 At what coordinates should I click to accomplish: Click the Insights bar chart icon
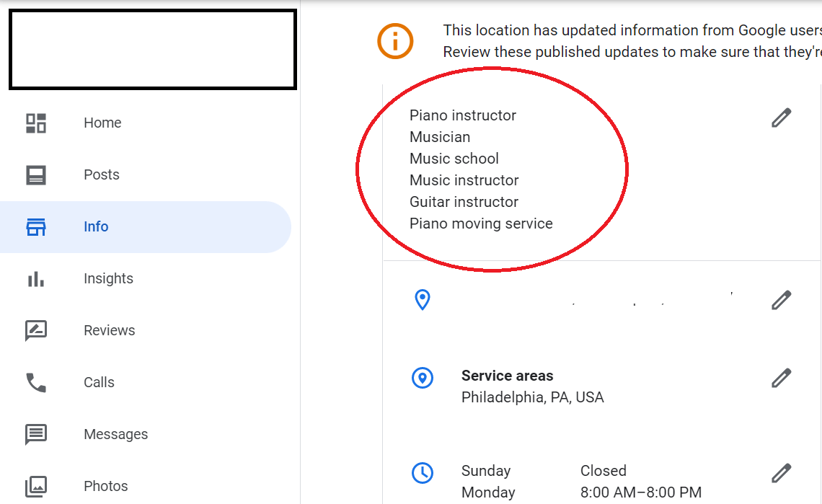pyautogui.click(x=36, y=279)
